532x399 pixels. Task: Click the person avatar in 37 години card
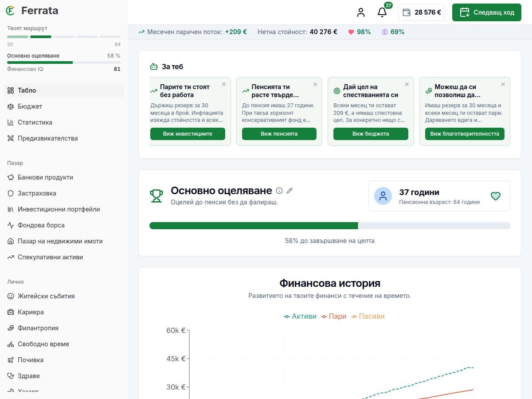click(x=383, y=196)
